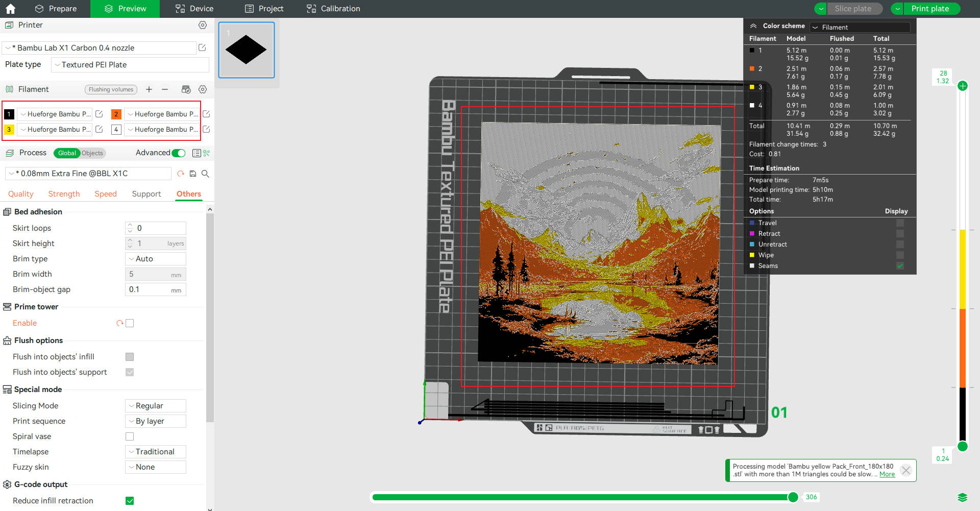Hide Seams in the preview
The height and width of the screenshot is (511, 980).
click(x=900, y=266)
